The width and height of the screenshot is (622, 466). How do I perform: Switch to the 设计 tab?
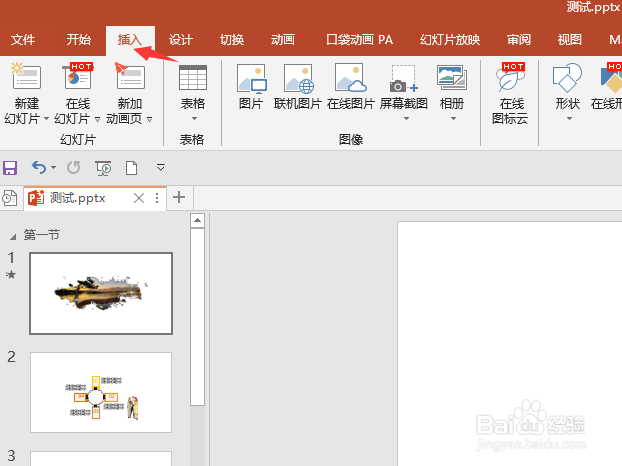pos(181,40)
